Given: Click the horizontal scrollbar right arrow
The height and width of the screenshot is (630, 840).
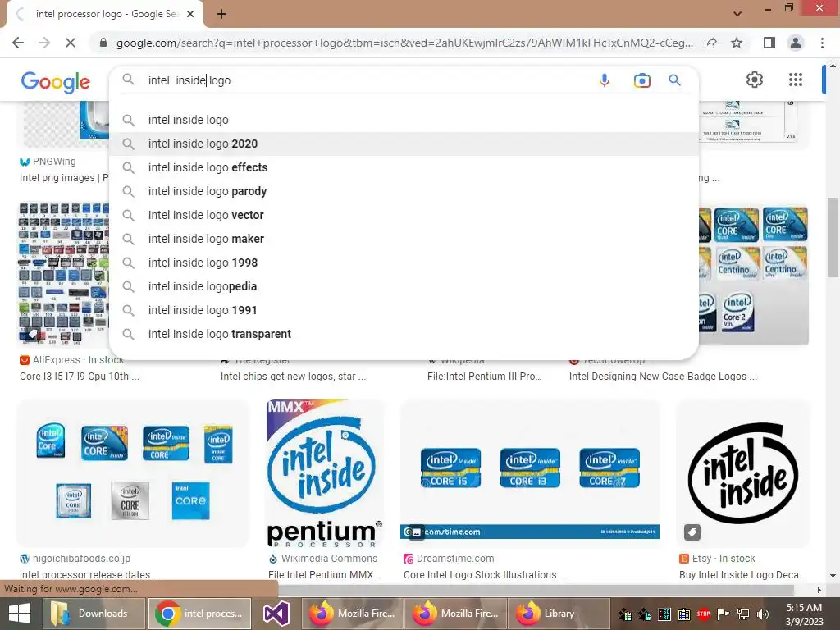Looking at the screenshot, I should (x=819, y=590).
